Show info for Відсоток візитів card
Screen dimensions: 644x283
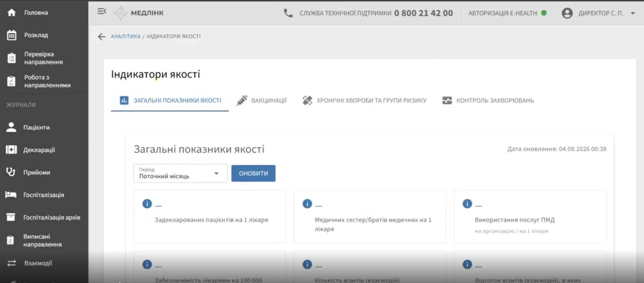pos(467,264)
